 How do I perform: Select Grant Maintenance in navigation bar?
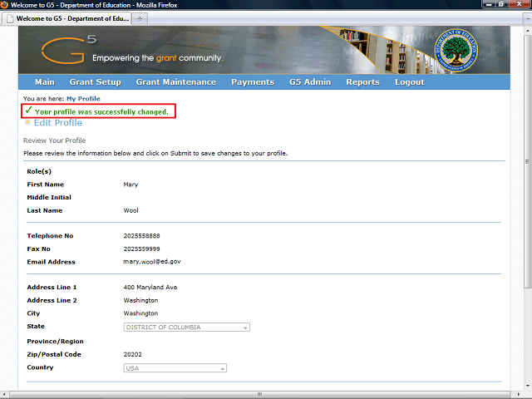pos(175,82)
